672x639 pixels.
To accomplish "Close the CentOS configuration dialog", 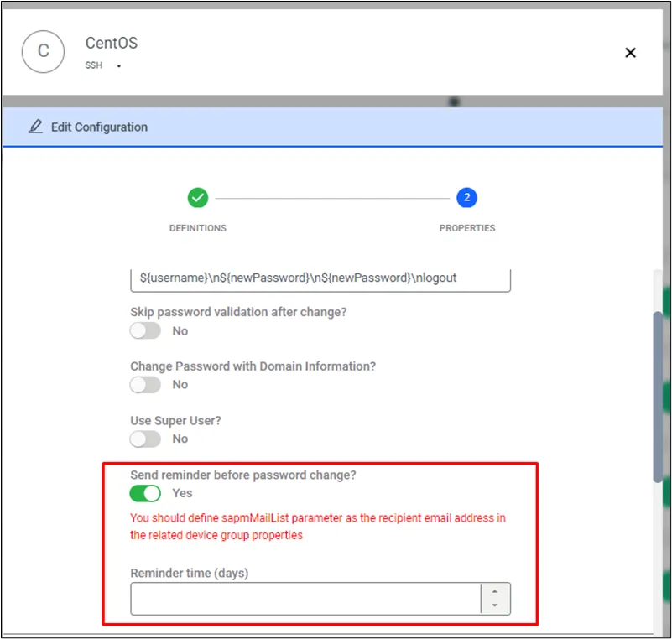I will (x=630, y=53).
